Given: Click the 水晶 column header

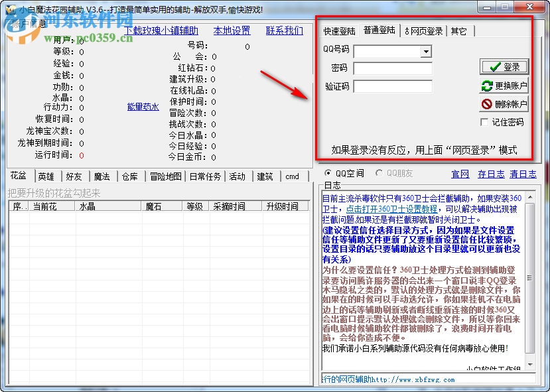Looking at the screenshot, I should coord(108,206).
